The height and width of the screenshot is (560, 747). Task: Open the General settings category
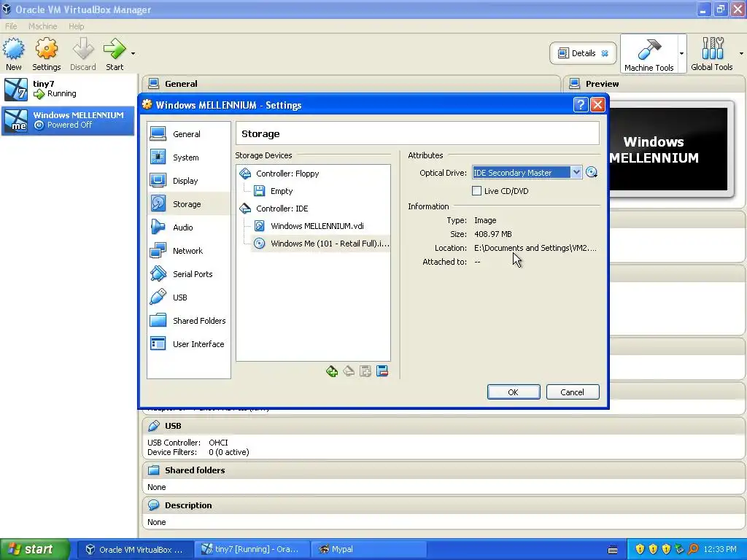pos(189,134)
